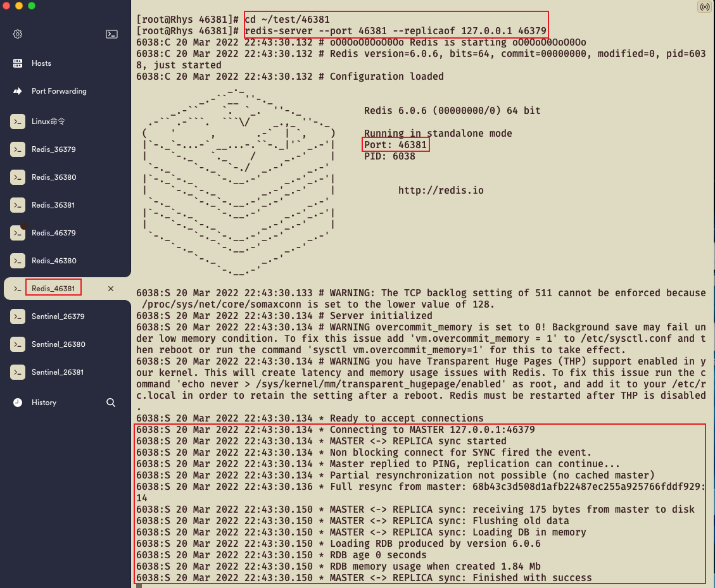The image size is (715, 588).
Task: Click 'Connecting to MASTER 127.0.0.1:46379' line
Action: pos(335,430)
